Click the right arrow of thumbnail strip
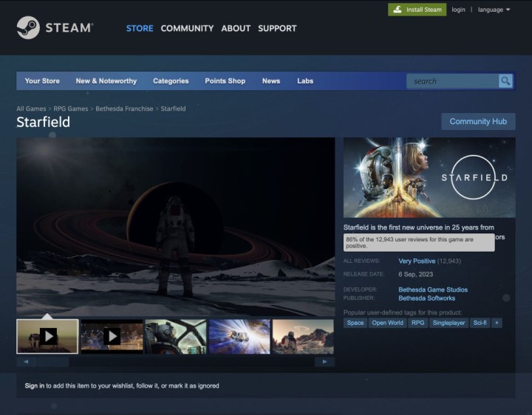Screen dimensions: 532x415 click(x=324, y=362)
